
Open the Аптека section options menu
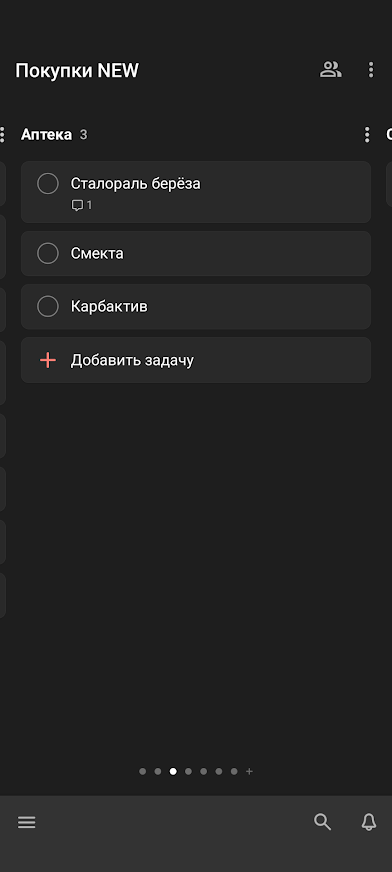(366, 135)
